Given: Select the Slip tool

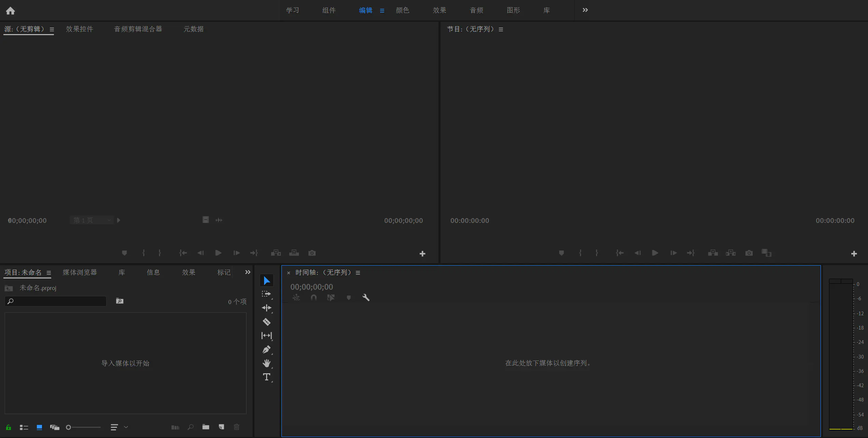Looking at the screenshot, I should (x=266, y=336).
